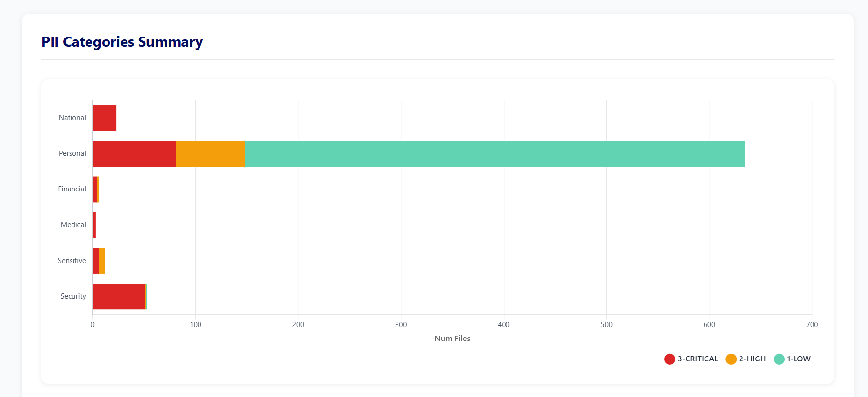868x397 pixels.
Task: Select the red critical segment of Security bar
Action: click(119, 296)
